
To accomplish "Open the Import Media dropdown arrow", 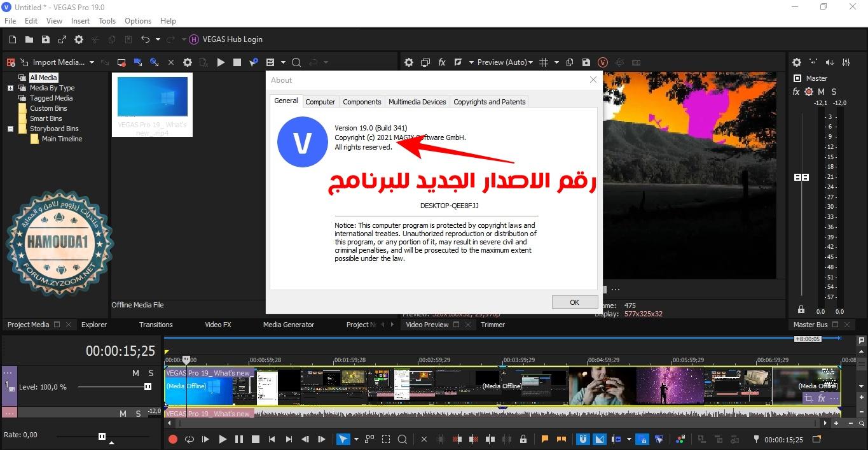I will point(92,62).
